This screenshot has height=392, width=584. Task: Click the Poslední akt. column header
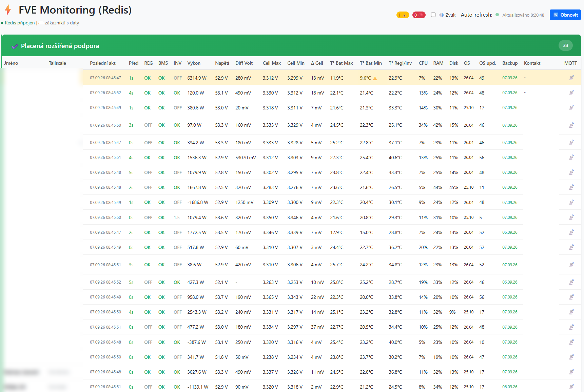[103, 63]
